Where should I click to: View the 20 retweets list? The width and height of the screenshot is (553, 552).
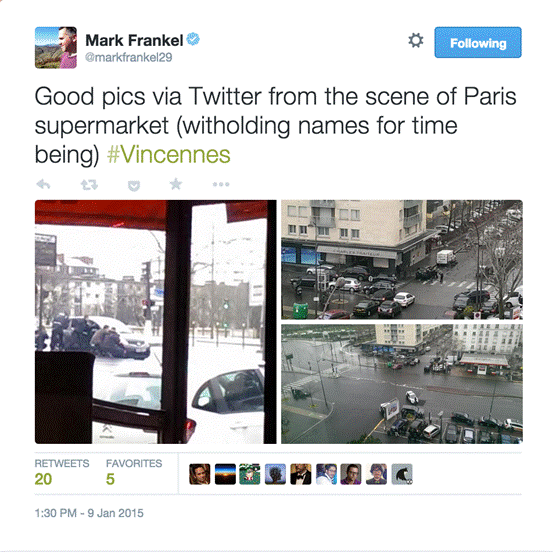point(62,473)
